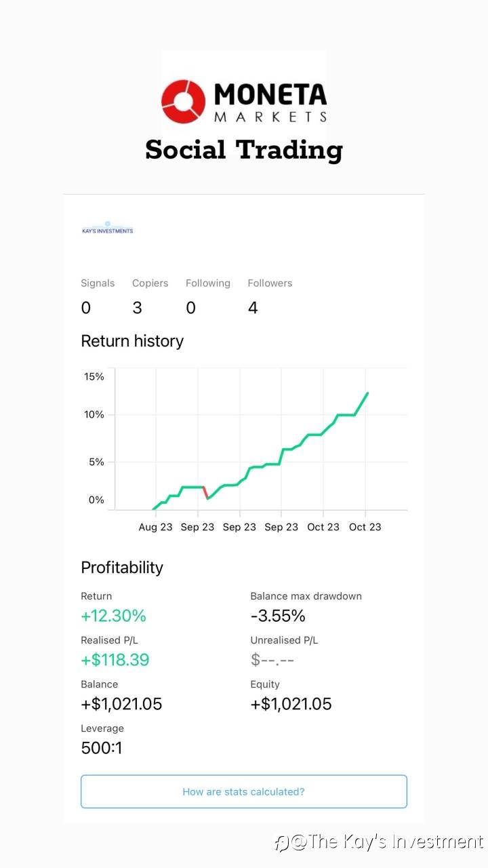This screenshot has width=488, height=868.
Task: Click the Kay's Investments profile logo
Action: [x=107, y=229]
